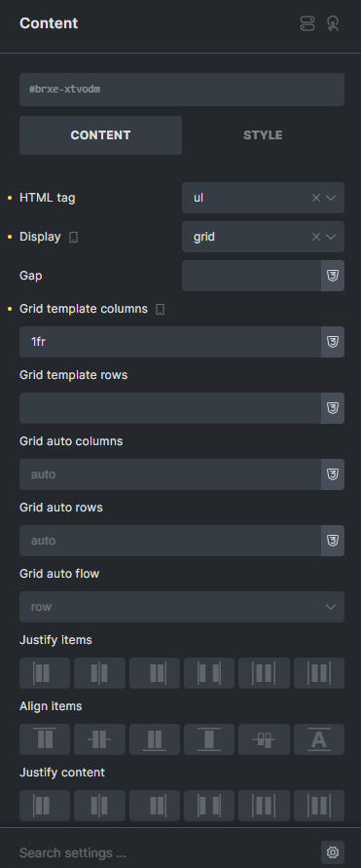
Task: Select the CONTENT tab
Action: pyautogui.click(x=100, y=135)
